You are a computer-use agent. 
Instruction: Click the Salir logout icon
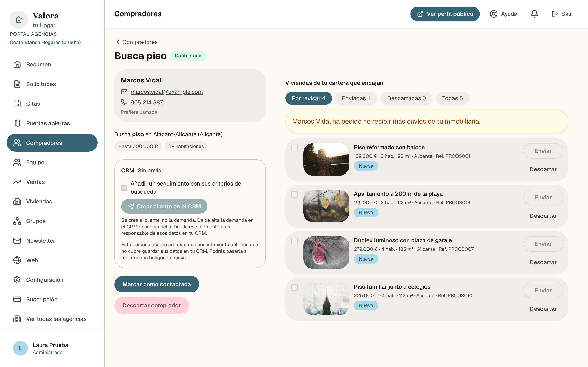(x=555, y=14)
